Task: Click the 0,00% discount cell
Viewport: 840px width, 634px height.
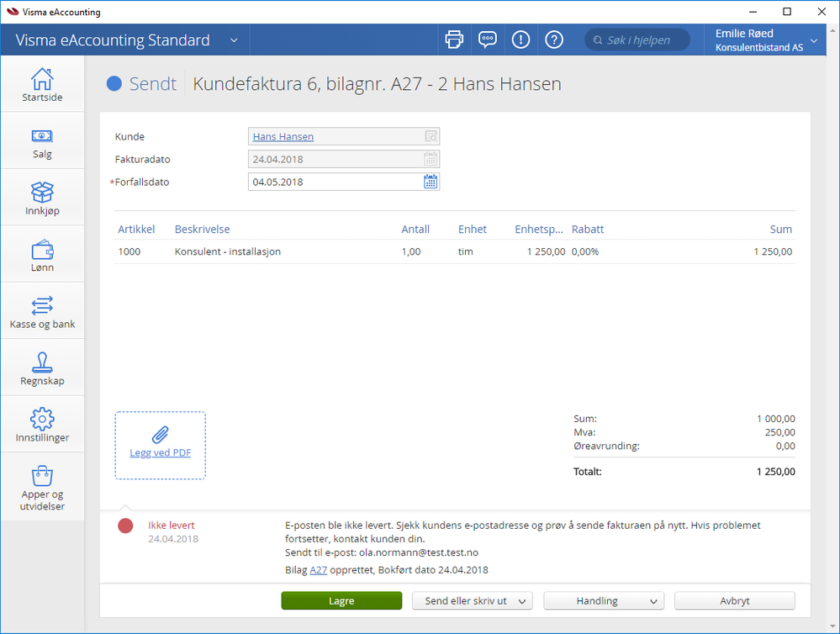Action: pyautogui.click(x=585, y=251)
